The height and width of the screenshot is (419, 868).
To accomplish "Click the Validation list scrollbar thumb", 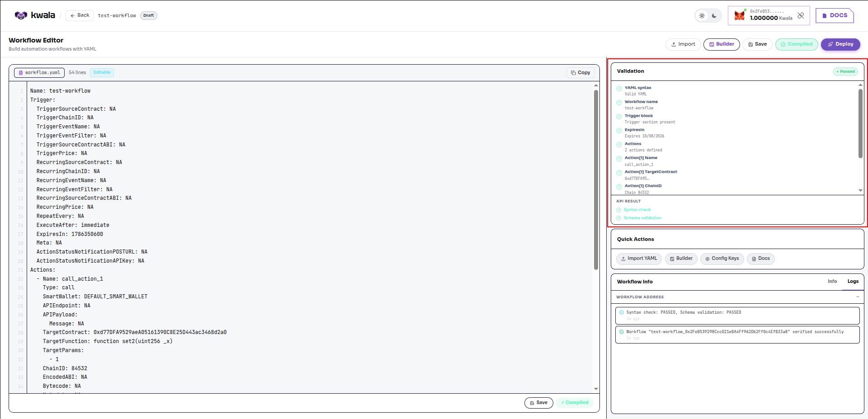I will [860, 123].
